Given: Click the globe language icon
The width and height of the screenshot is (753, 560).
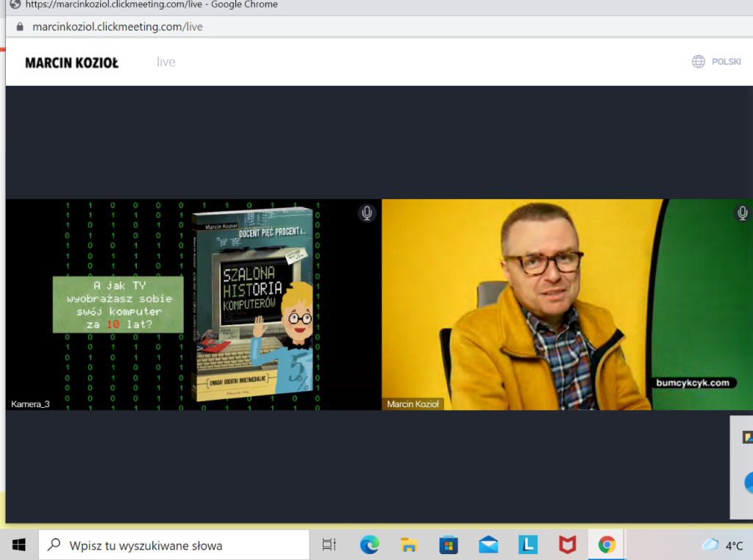Looking at the screenshot, I should point(698,62).
